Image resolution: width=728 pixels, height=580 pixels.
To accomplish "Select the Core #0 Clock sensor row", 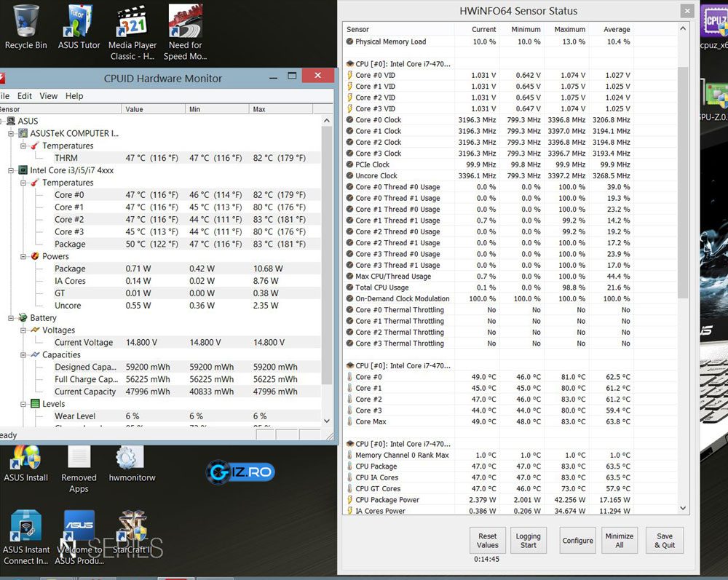I will pyautogui.click(x=488, y=120).
